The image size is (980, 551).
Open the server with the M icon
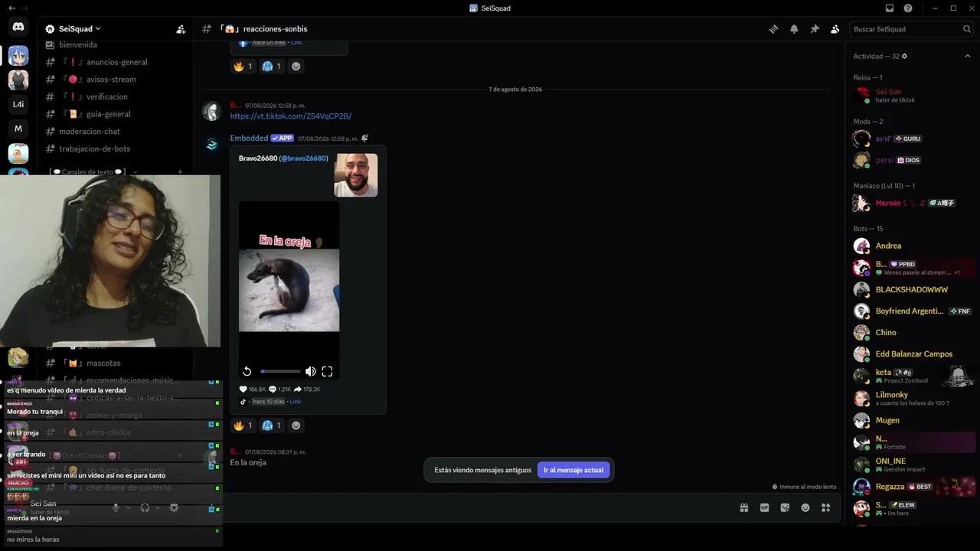click(18, 129)
